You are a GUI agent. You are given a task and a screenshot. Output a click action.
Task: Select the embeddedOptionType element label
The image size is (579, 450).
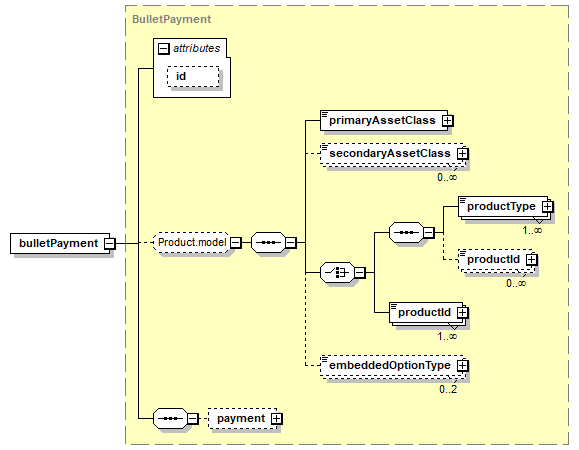pos(390,365)
